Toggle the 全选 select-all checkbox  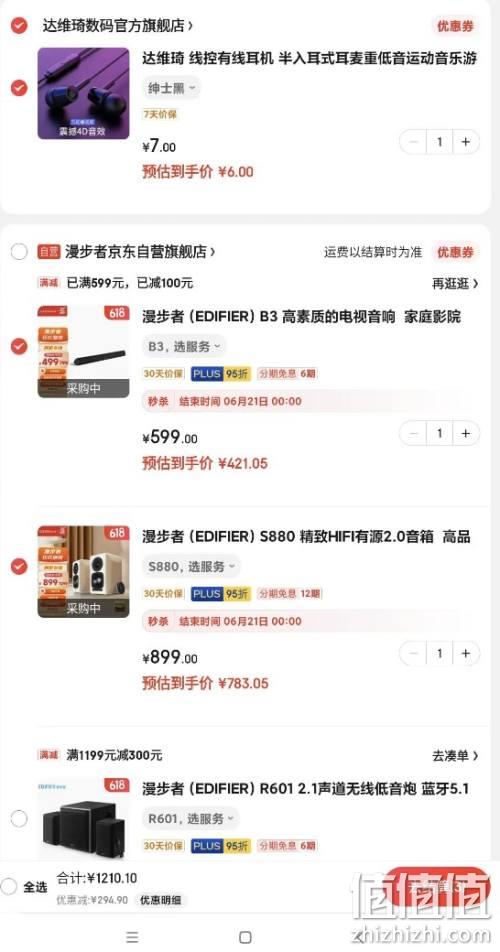(8, 886)
